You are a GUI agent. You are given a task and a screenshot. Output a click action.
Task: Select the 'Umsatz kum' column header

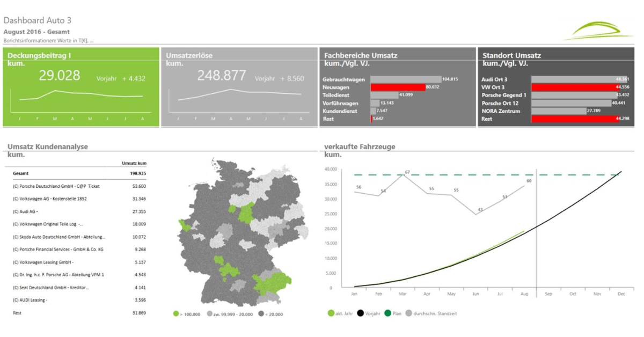coord(134,163)
